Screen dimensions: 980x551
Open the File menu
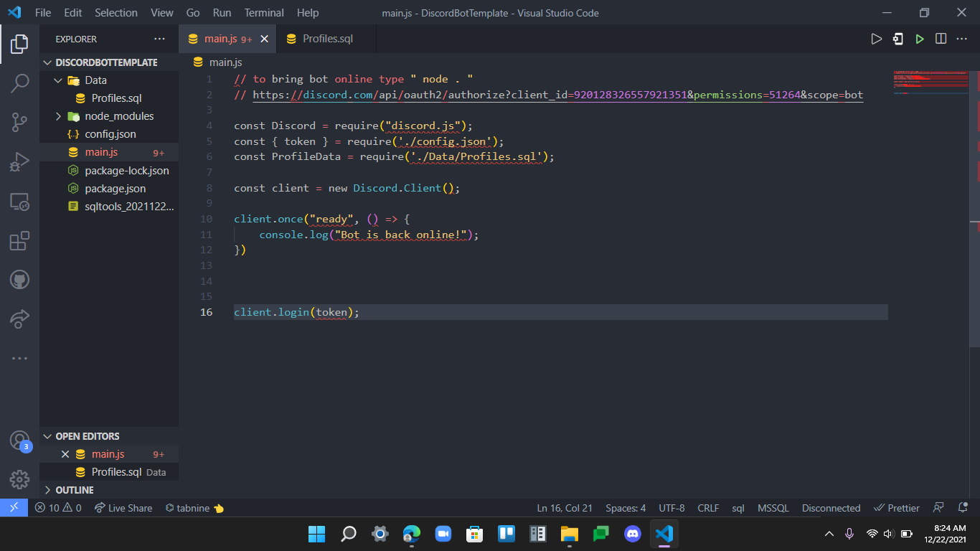coord(43,13)
